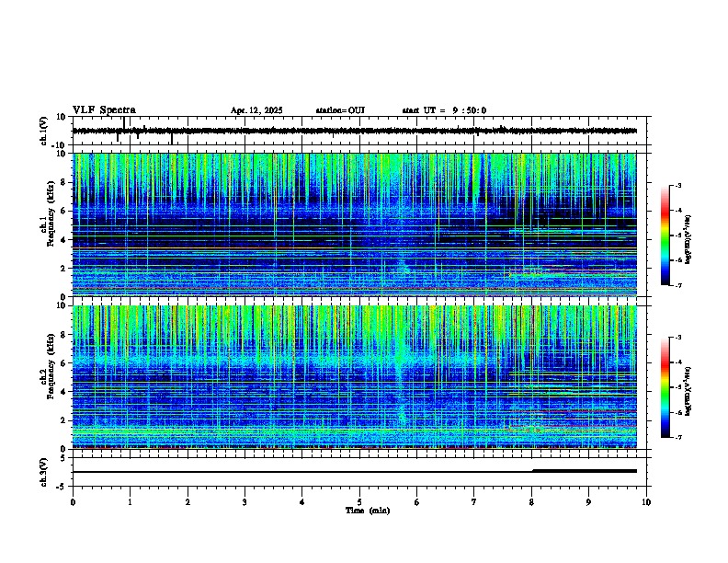Click the ch.1 spectrogram "2" kHz tick label

pyautogui.click(x=63, y=268)
